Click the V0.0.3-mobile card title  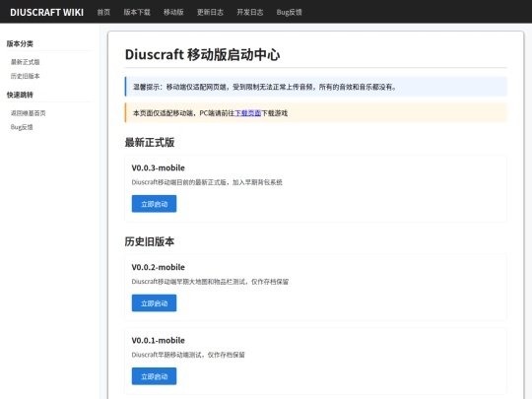click(x=158, y=167)
